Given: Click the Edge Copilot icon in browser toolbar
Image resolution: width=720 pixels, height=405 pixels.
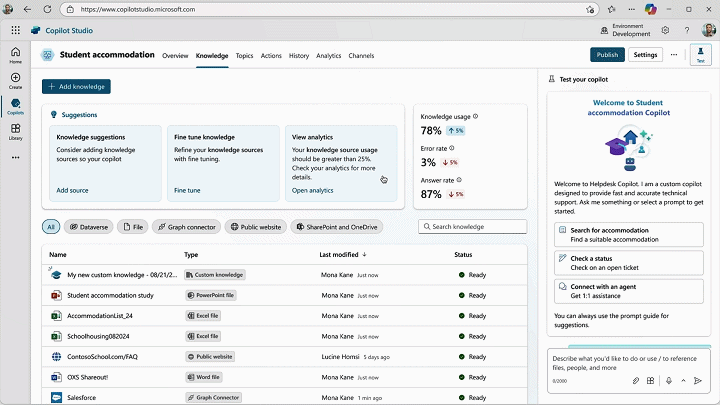Looking at the screenshot, I should 651,9.
